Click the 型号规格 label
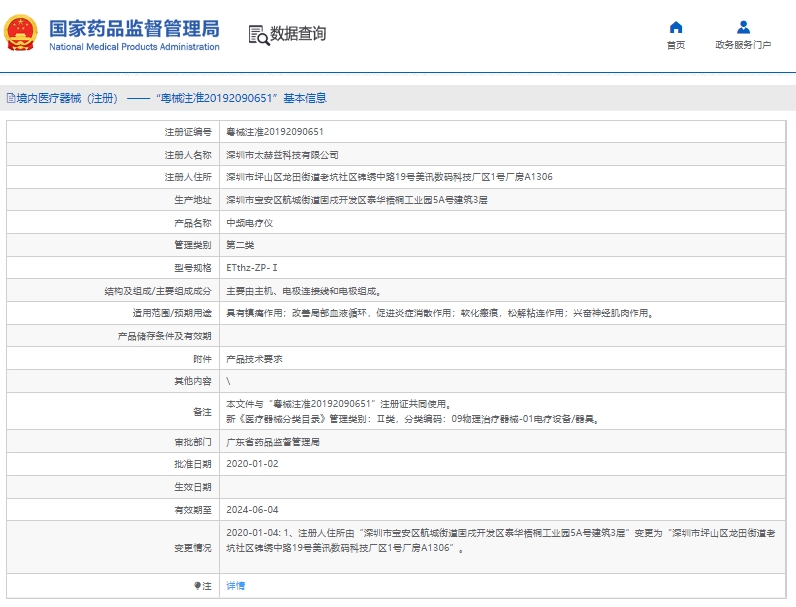The height and width of the screenshot is (607, 796). pos(193,268)
